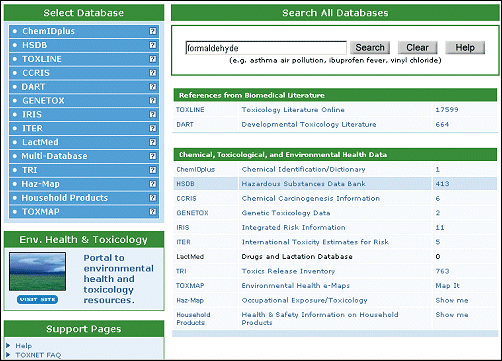Open help icon beside TOXLINE

(153, 59)
